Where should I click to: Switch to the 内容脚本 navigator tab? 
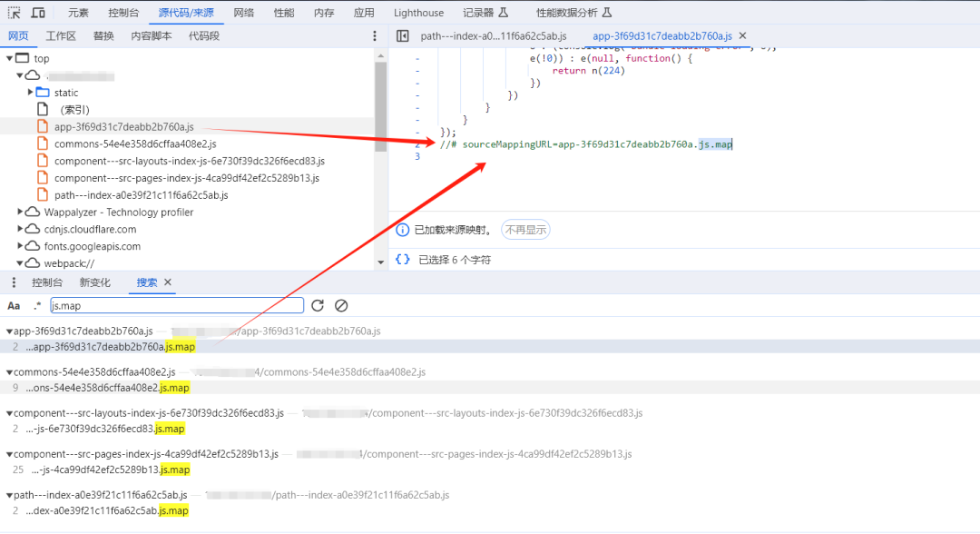pyautogui.click(x=152, y=36)
